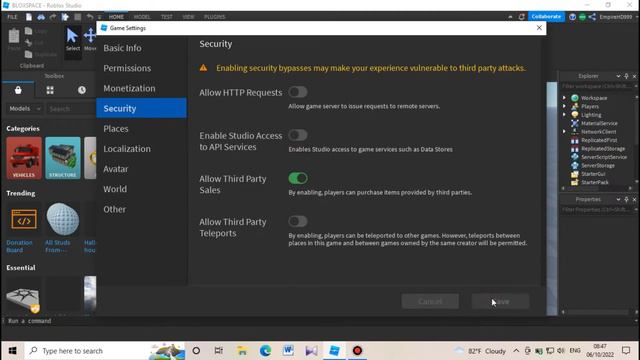The image size is (640, 360).
Task: Toggle Allow Third Party Teleports switch
Action: tap(298, 221)
